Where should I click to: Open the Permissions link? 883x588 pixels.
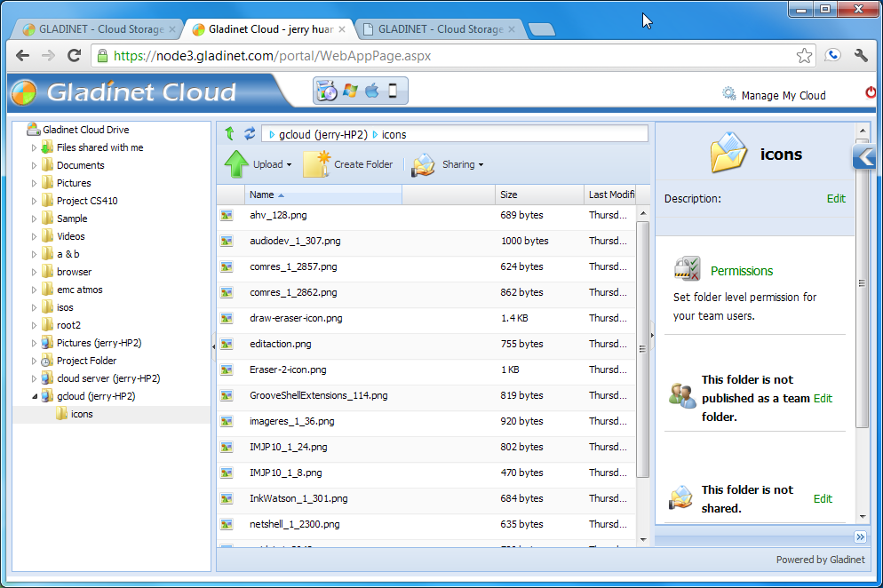pyautogui.click(x=742, y=271)
